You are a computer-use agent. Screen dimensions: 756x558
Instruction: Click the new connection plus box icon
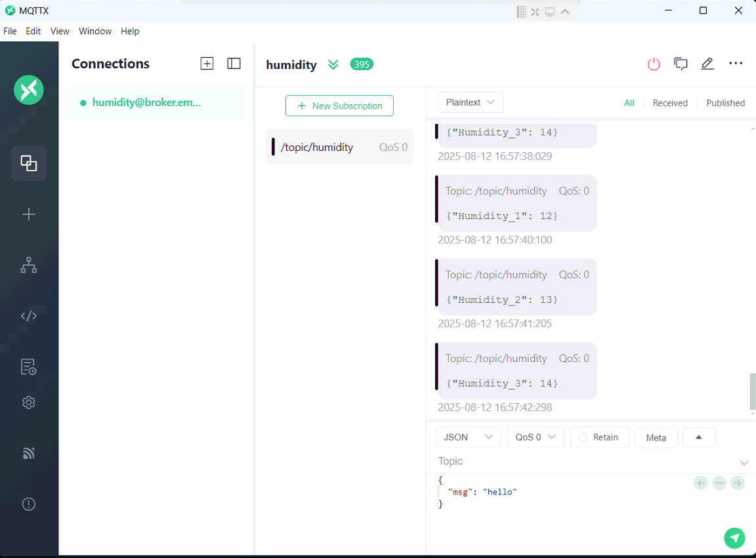pos(207,64)
